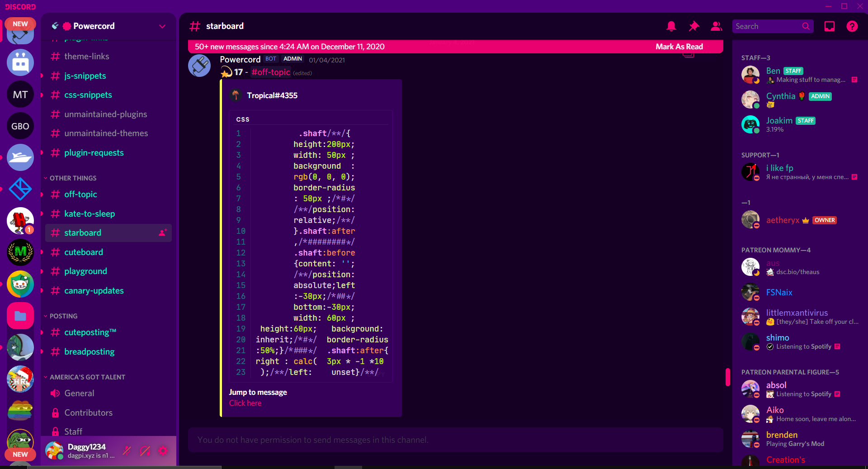The width and height of the screenshot is (868, 469).
Task: Open the breadposting channel
Action: [108, 352]
